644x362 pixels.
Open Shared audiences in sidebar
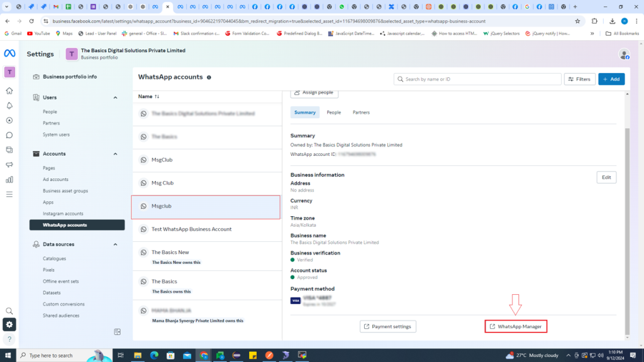[61, 315]
